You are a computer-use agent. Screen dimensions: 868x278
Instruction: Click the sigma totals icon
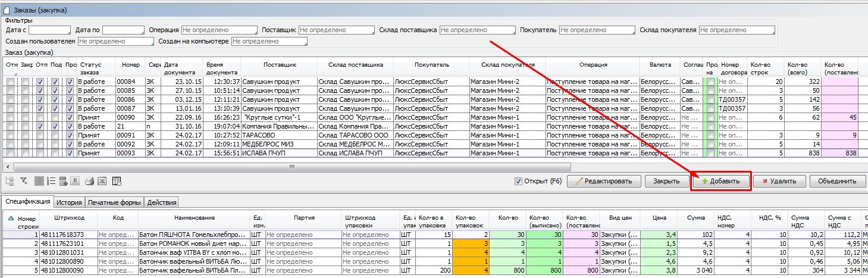click(x=76, y=182)
